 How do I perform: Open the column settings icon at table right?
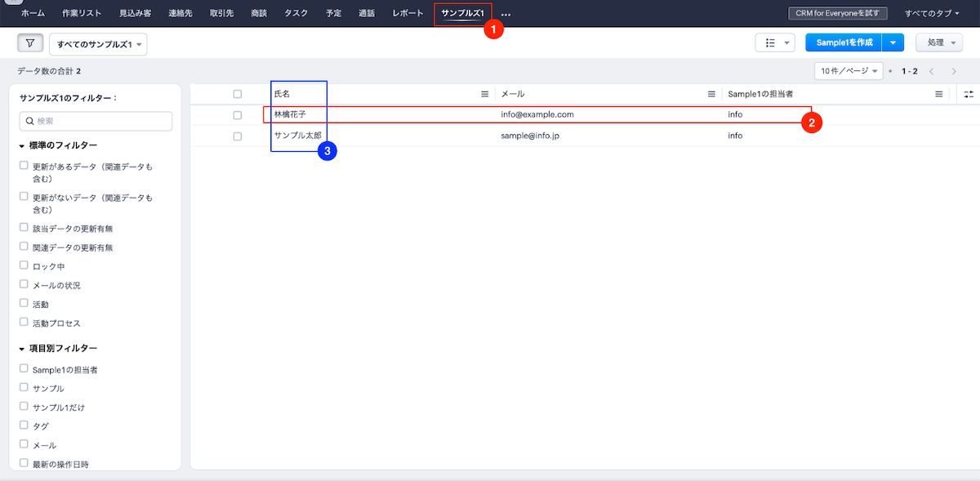coord(969,94)
